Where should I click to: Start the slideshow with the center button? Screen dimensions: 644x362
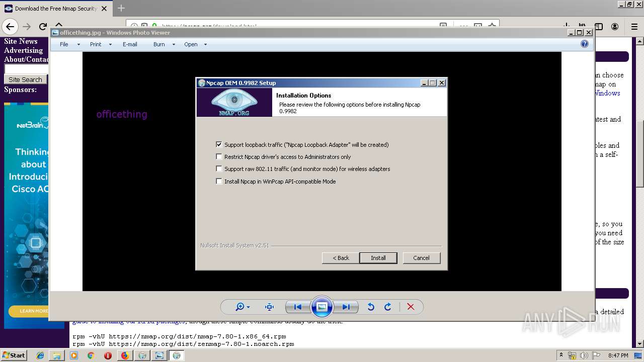322,307
